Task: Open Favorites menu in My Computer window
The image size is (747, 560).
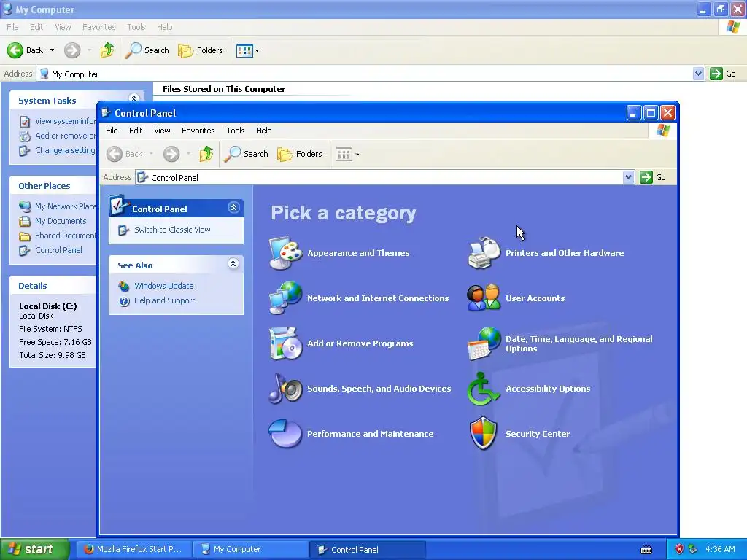Action: pyautogui.click(x=99, y=27)
